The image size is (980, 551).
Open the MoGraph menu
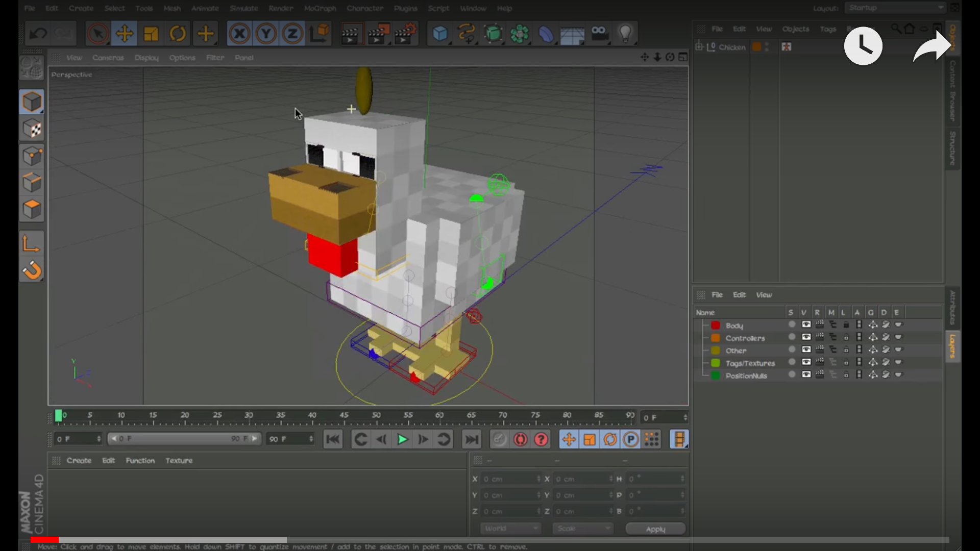(x=320, y=8)
